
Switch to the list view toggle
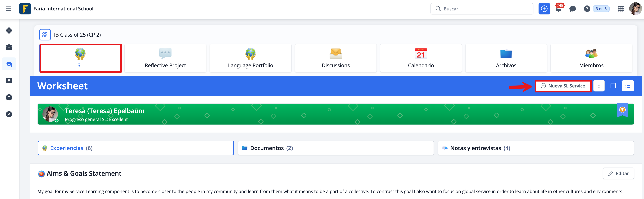coord(627,86)
